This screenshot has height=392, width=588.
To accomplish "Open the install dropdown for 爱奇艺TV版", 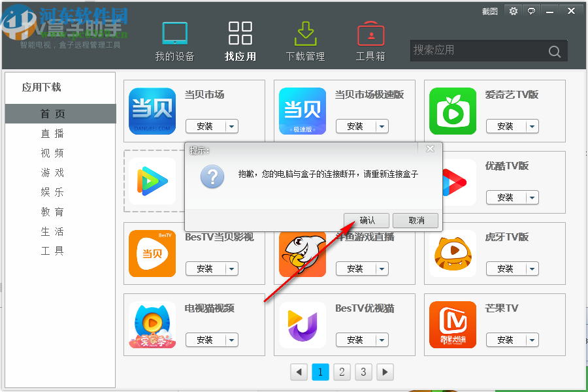I will pos(532,126).
